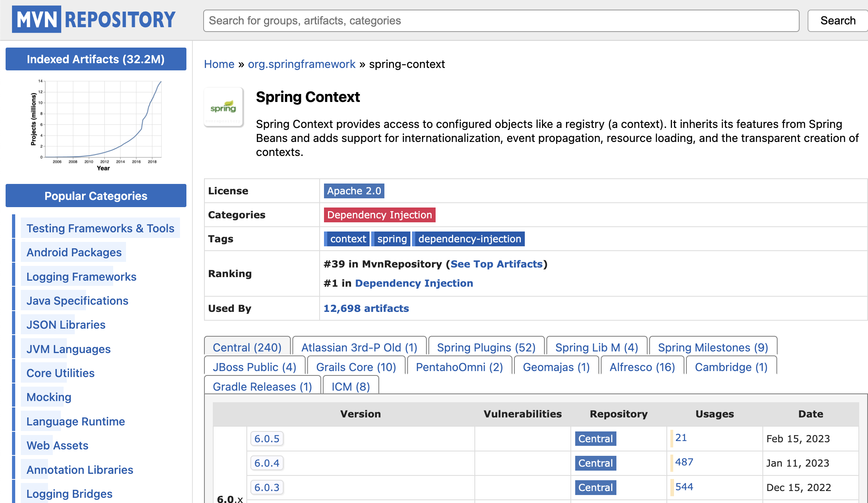Screen dimensions: 868x503
Task: Select the context tag
Action: point(347,239)
